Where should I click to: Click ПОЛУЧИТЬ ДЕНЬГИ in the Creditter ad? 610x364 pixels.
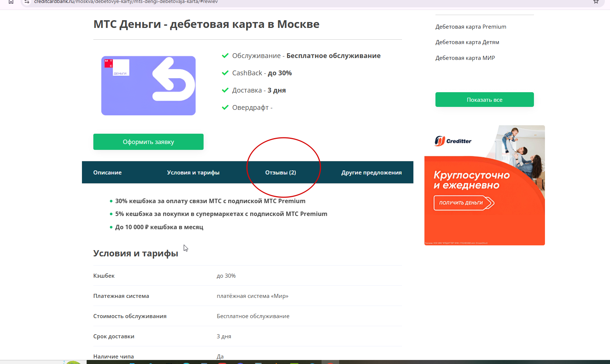(464, 203)
